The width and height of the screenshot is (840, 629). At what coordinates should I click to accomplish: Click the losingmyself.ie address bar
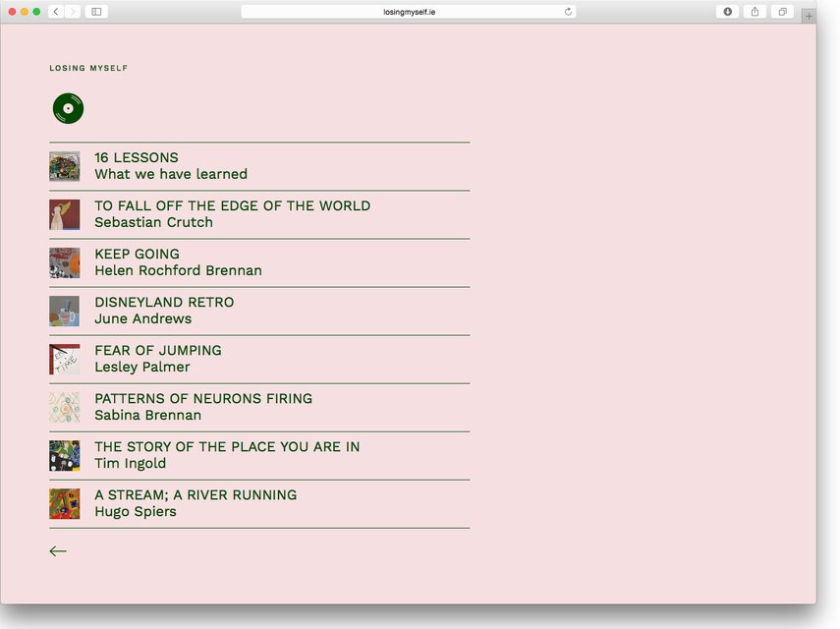tap(408, 12)
